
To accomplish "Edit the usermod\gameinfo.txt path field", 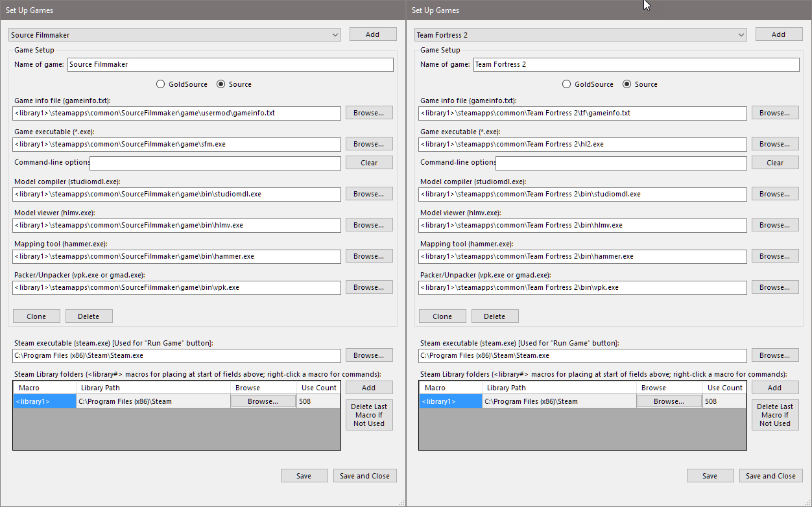I will point(176,113).
